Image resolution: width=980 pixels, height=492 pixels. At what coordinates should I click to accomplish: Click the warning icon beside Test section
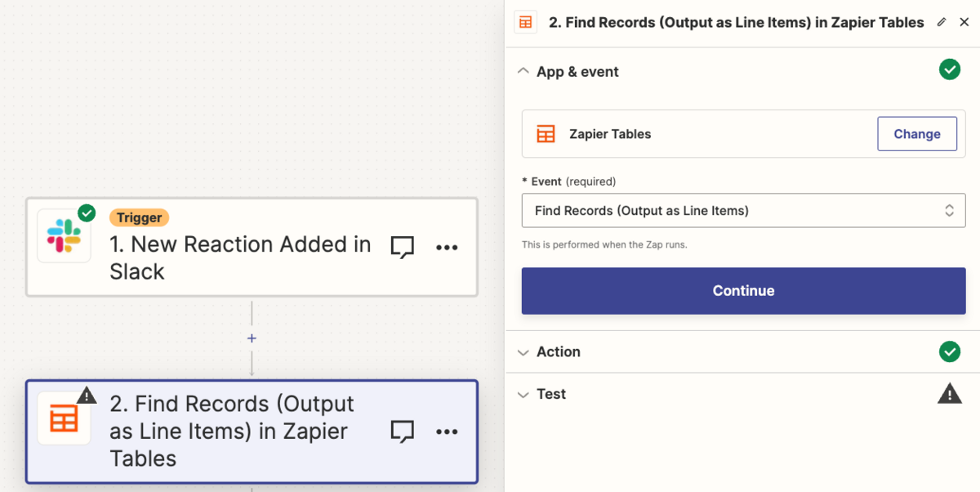pos(949,394)
